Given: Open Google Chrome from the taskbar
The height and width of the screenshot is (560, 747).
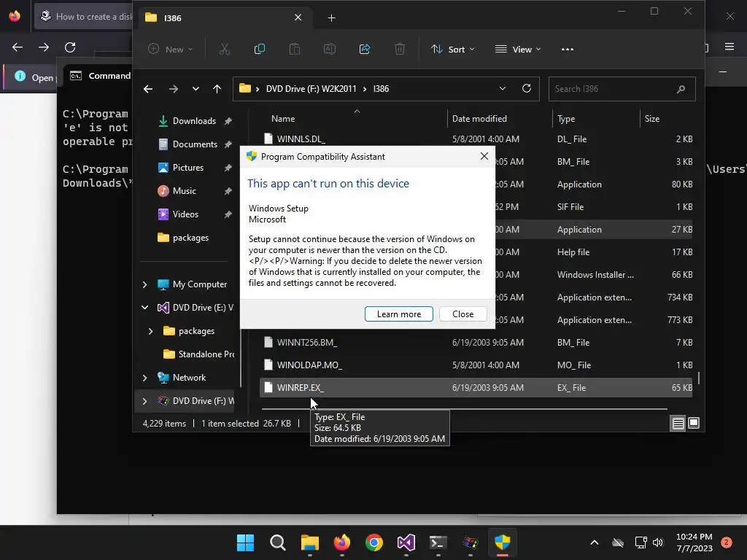Looking at the screenshot, I should (x=374, y=542).
